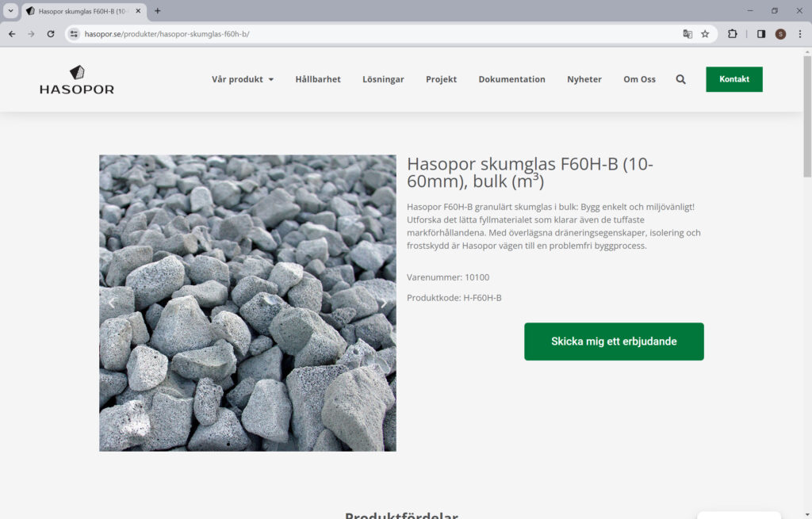Minimize the browser window
812x519 pixels.
coord(750,11)
